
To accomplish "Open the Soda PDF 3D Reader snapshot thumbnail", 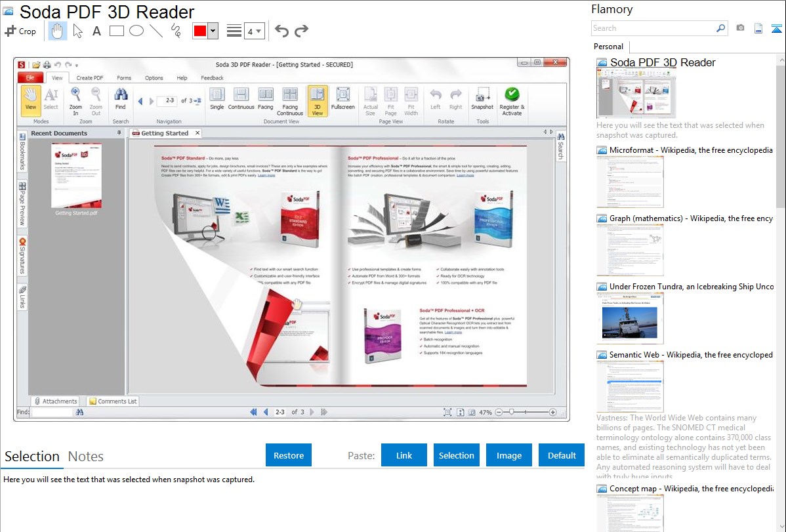I will (636, 94).
